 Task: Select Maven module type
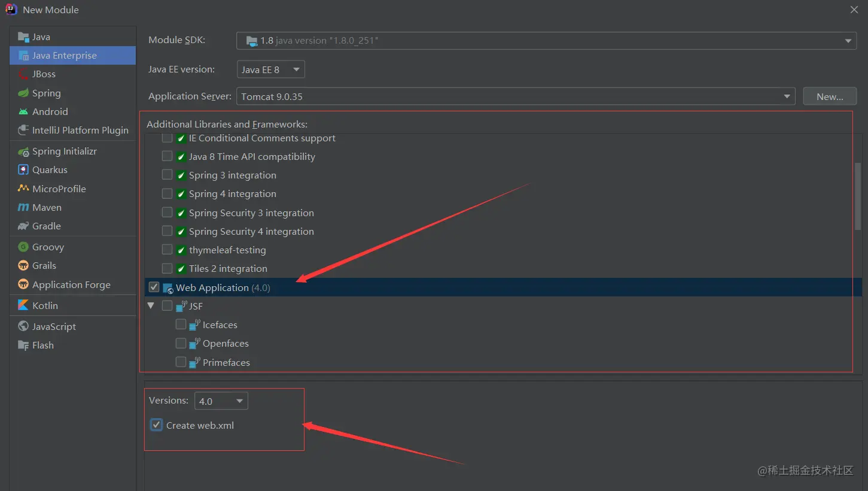pyautogui.click(x=73, y=207)
